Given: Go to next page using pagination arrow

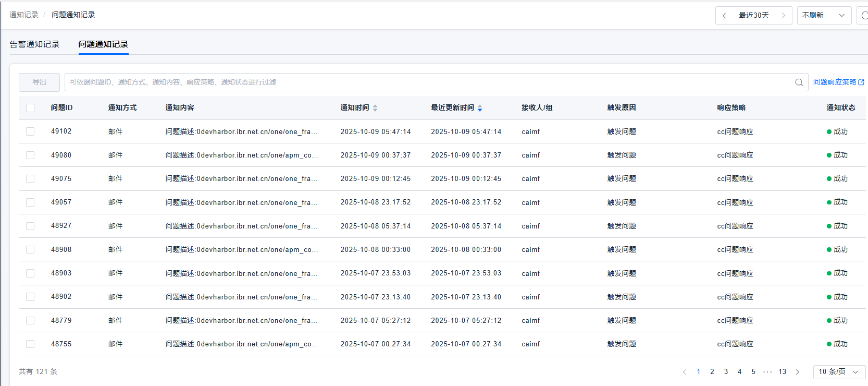Looking at the screenshot, I should (x=797, y=372).
